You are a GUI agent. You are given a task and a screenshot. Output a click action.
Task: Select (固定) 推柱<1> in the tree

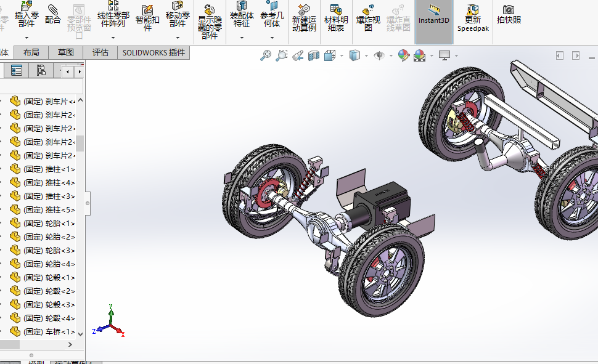coord(49,169)
